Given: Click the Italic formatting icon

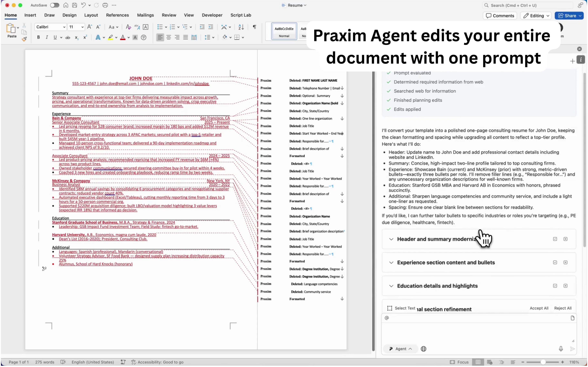Looking at the screenshot, I should 47,37.
